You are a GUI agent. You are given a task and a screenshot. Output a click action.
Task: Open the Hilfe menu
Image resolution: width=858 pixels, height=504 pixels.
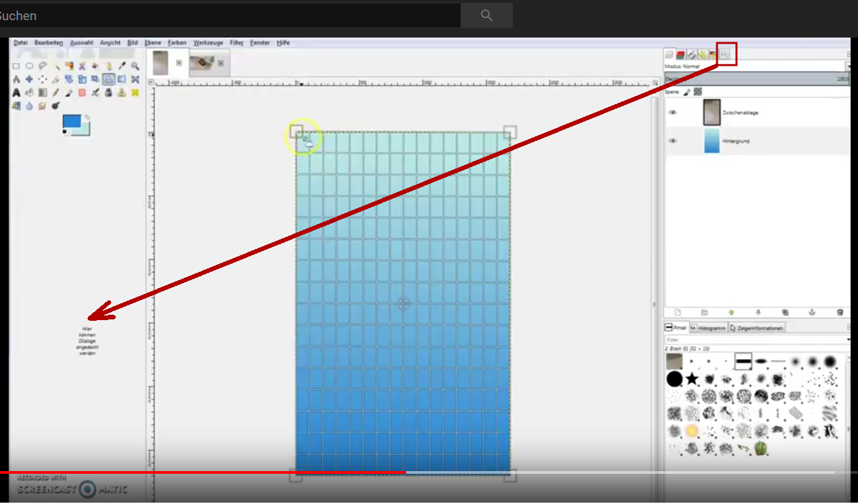283,43
